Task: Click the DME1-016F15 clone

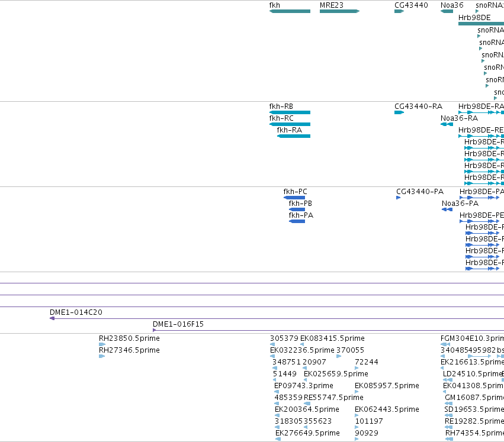Action: pyautogui.click(x=328, y=330)
